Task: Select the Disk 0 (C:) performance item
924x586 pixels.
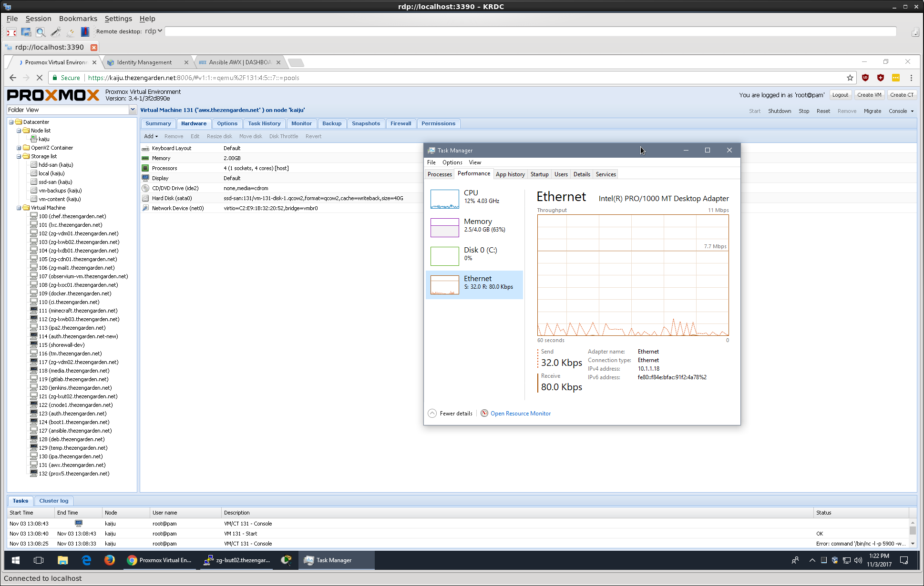Action: click(474, 256)
